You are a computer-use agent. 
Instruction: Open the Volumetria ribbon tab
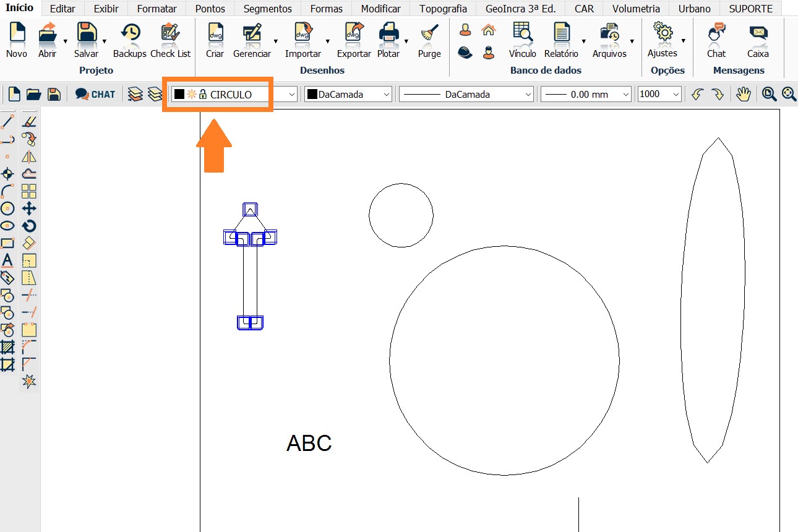(635, 9)
